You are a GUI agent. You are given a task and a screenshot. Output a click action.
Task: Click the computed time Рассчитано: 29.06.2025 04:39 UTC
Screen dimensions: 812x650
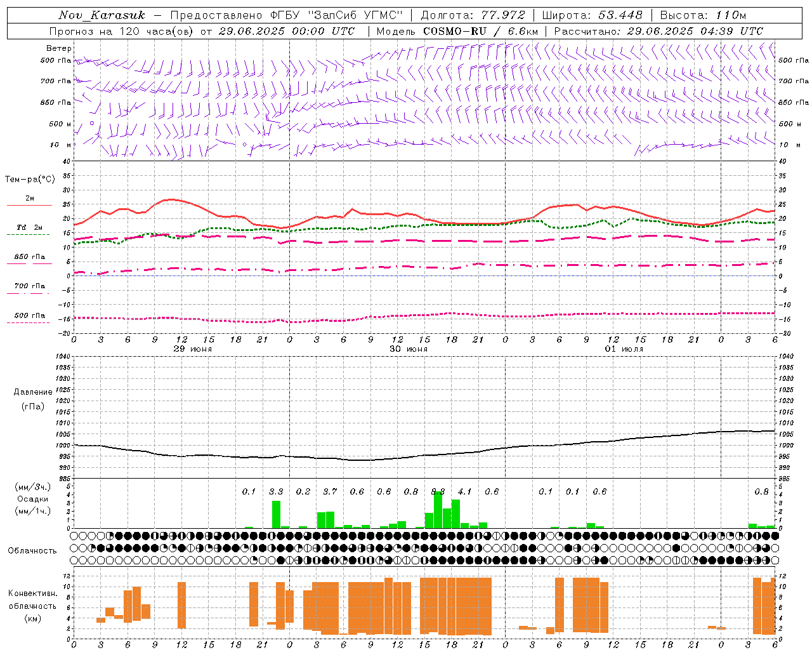658,31
